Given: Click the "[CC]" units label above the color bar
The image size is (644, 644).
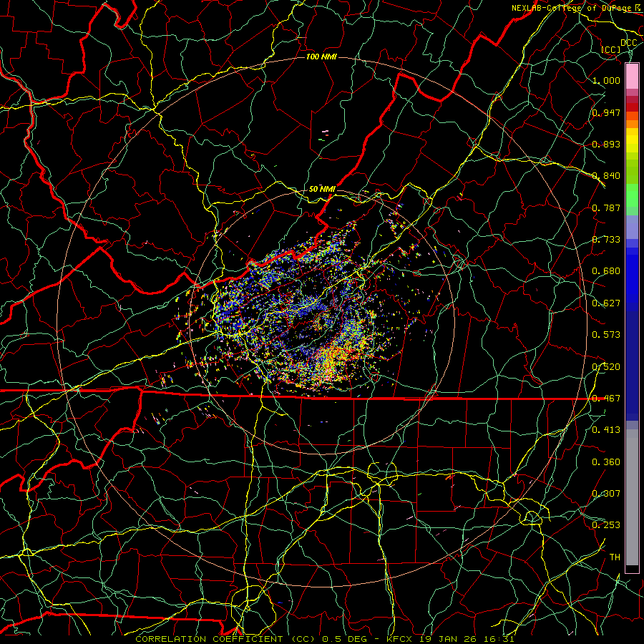Looking at the screenshot, I should coord(611,49).
